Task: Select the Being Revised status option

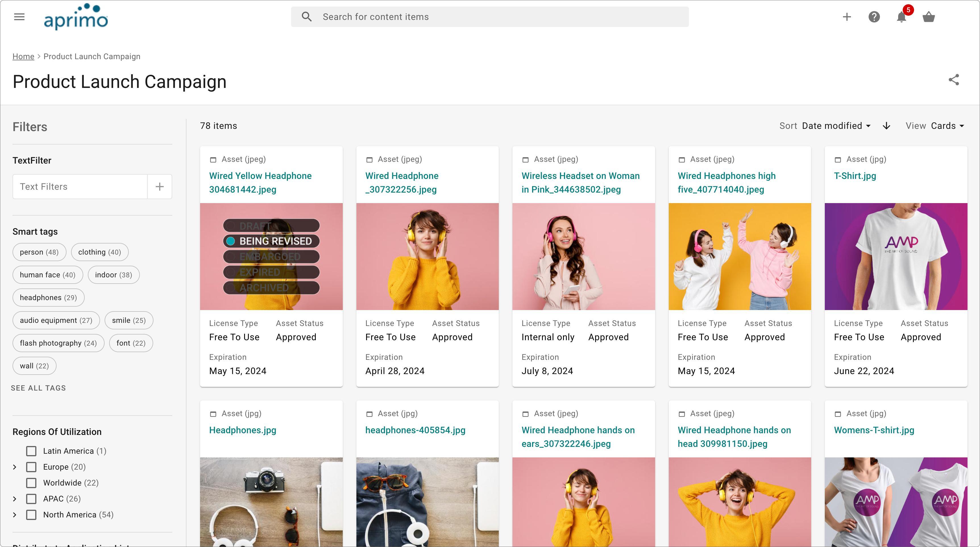Action: (271, 241)
